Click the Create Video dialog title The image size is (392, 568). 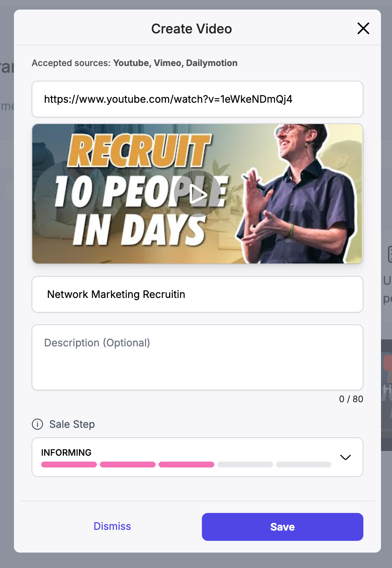192,29
